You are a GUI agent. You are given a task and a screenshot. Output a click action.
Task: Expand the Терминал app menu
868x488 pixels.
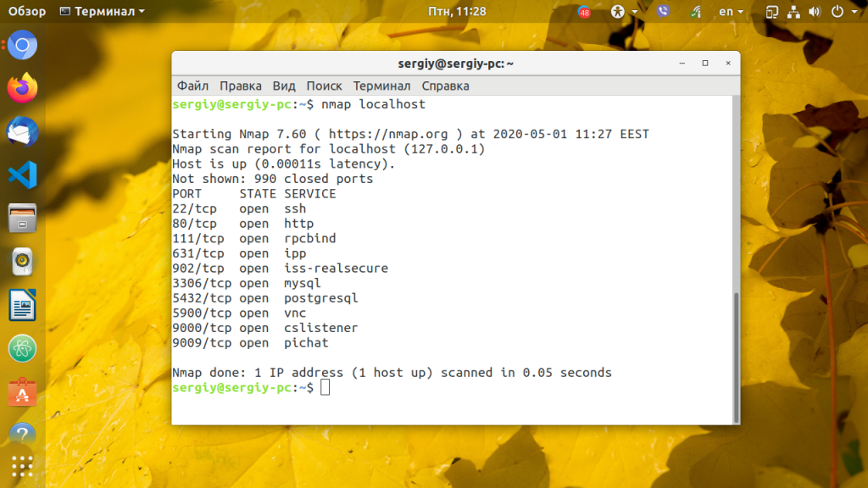[103, 12]
